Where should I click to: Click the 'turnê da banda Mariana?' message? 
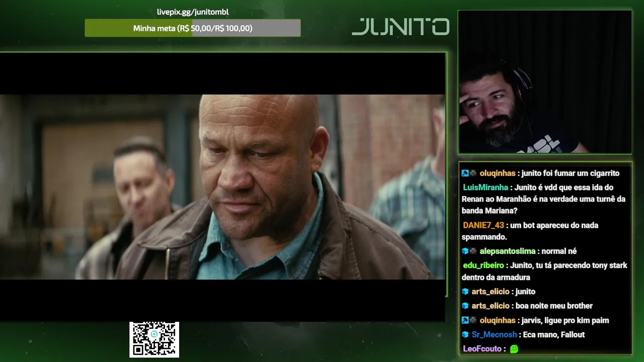[543, 199]
